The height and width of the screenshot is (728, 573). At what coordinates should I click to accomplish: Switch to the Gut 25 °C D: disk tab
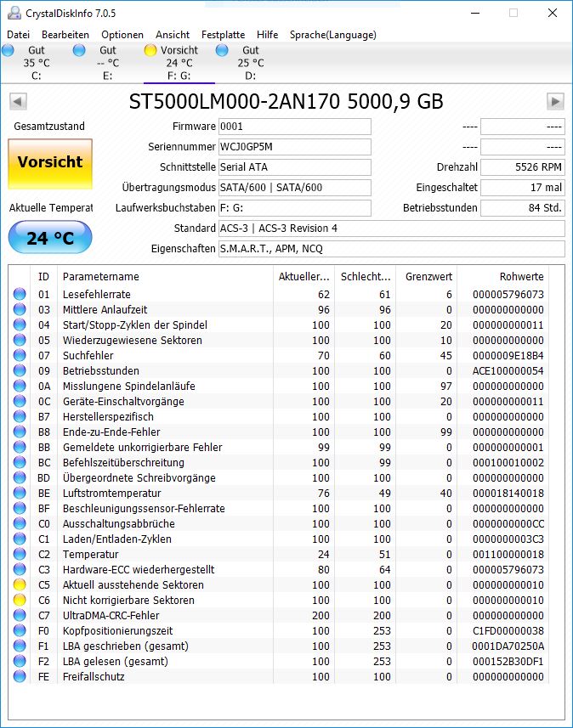(251, 63)
